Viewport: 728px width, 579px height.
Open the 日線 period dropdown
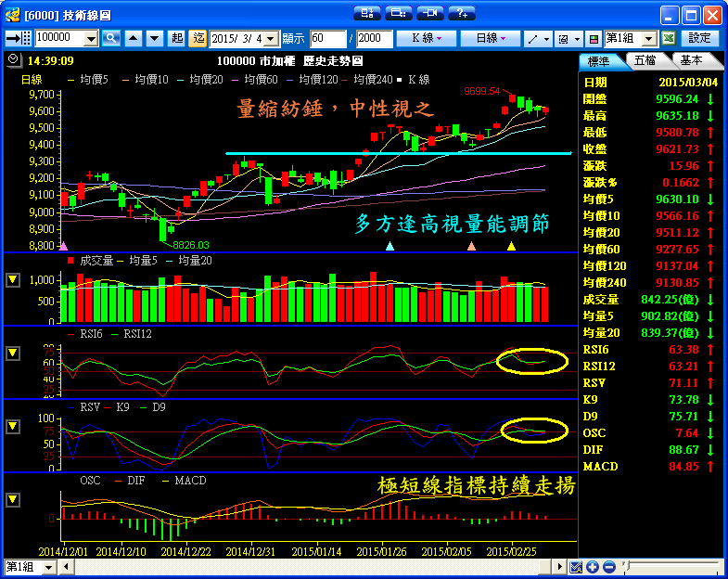pos(491,38)
